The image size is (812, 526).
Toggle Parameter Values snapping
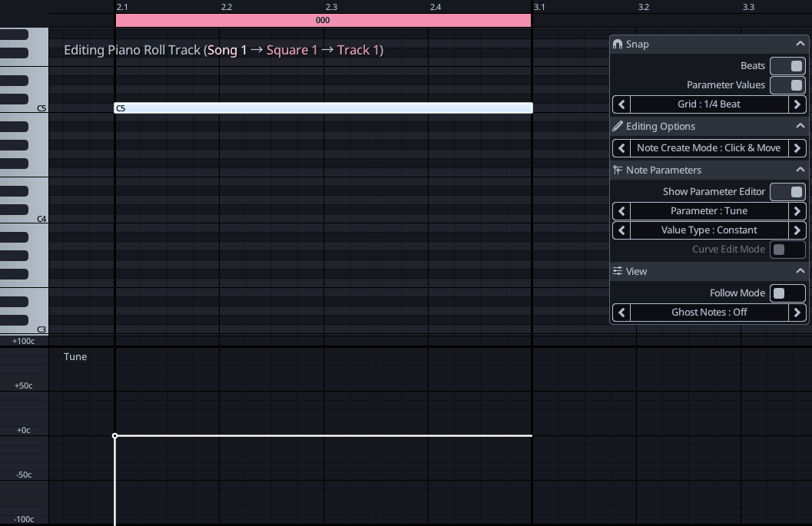[x=787, y=85]
